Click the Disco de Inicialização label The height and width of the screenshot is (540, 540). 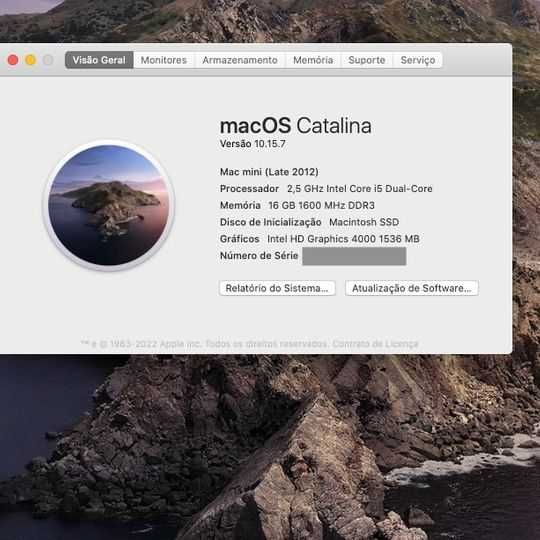pos(271,222)
